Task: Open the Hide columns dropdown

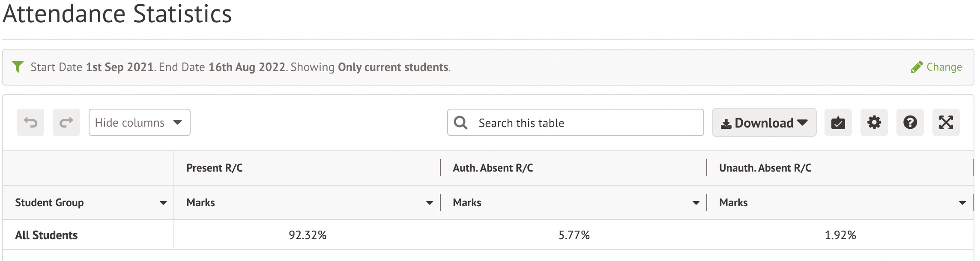Action: click(x=139, y=123)
